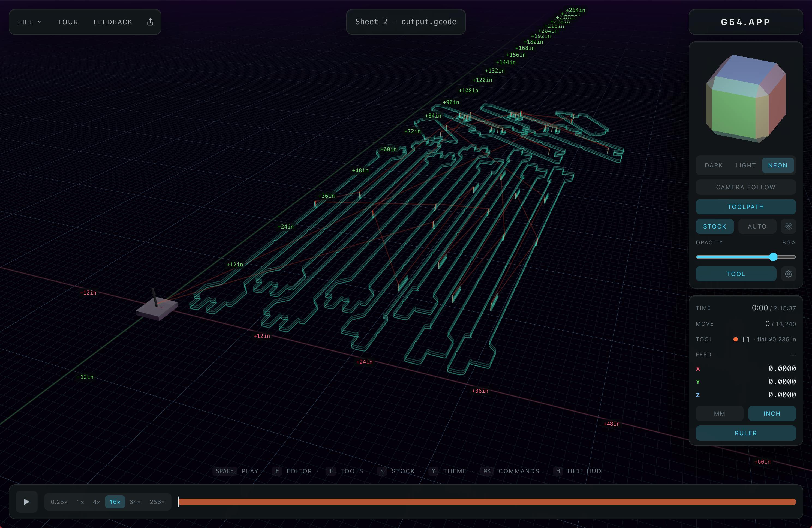This screenshot has width=812, height=528.
Task: Click the +48in red axis label
Action: pyautogui.click(x=611, y=424)
